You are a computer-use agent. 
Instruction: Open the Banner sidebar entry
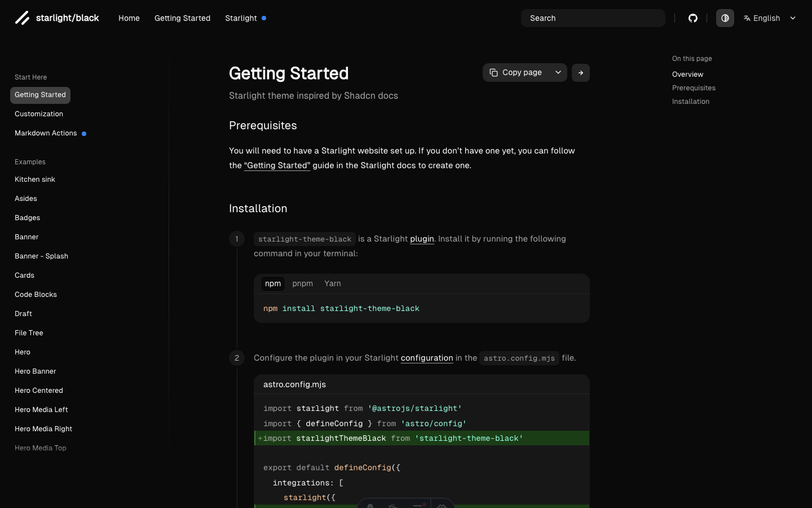point(27,237)
